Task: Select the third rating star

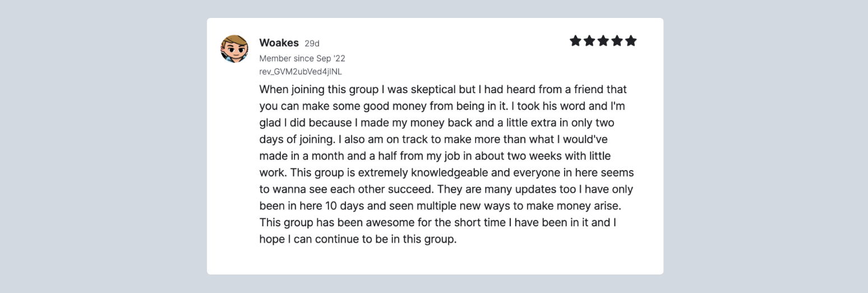Action: click(603, 40)
